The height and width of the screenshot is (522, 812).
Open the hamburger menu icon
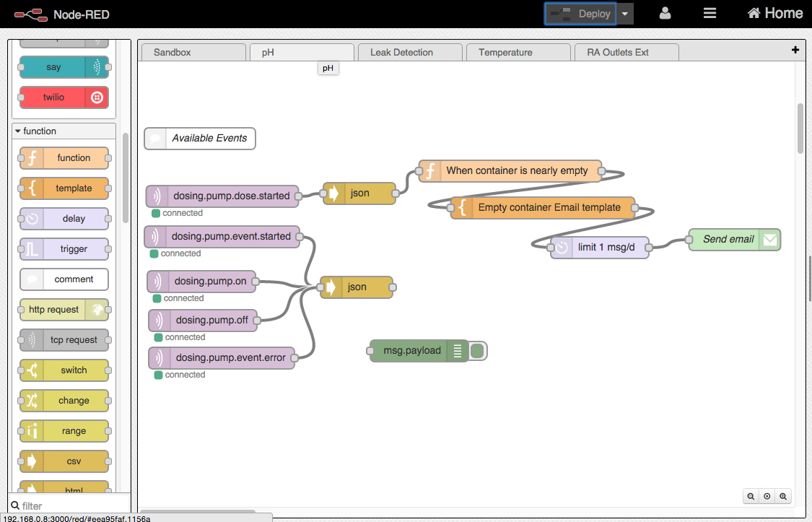(710, 14)
